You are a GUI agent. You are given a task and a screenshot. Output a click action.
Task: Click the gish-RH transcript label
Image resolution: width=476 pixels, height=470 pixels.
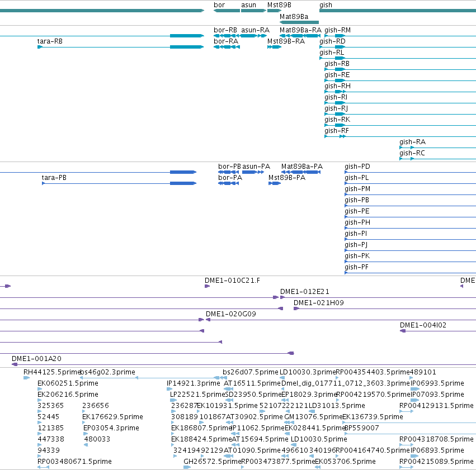pyautogui.click(x=338, y=86)
